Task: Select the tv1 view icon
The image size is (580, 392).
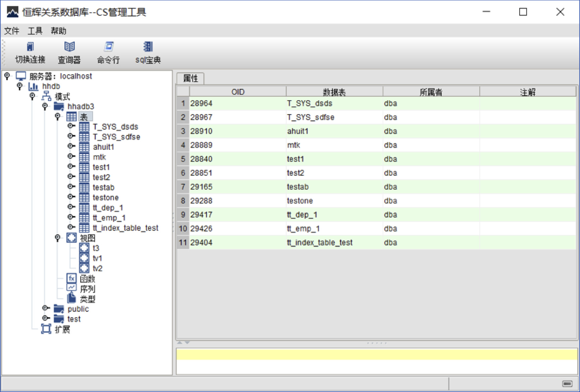Action: click(x=84, y=258)
